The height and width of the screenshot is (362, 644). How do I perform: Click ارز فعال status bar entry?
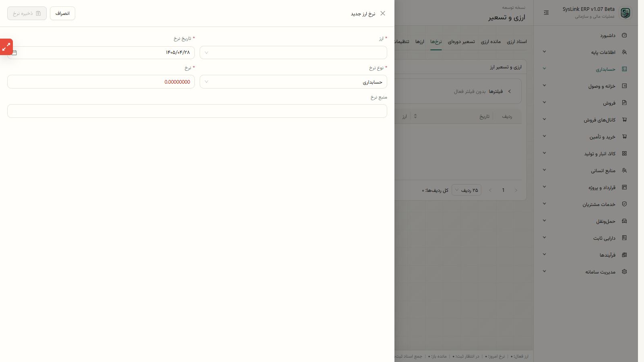click(x=520, y=356)
